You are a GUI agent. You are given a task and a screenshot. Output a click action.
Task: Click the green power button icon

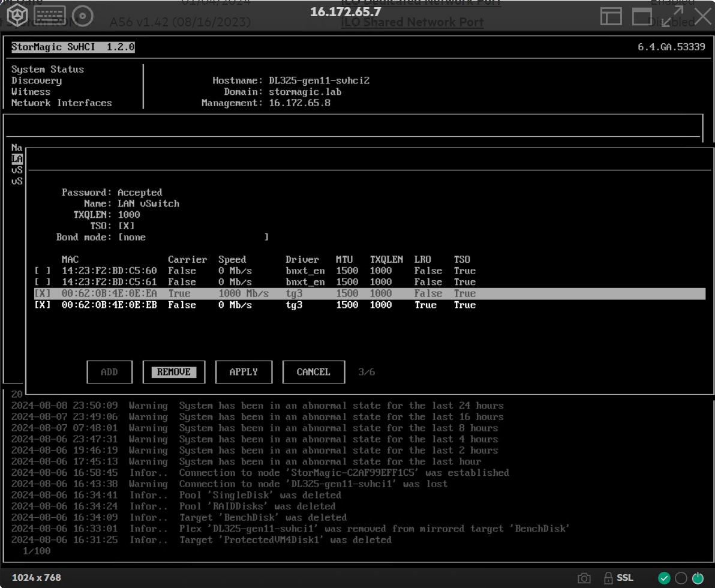tap(698, 578)
